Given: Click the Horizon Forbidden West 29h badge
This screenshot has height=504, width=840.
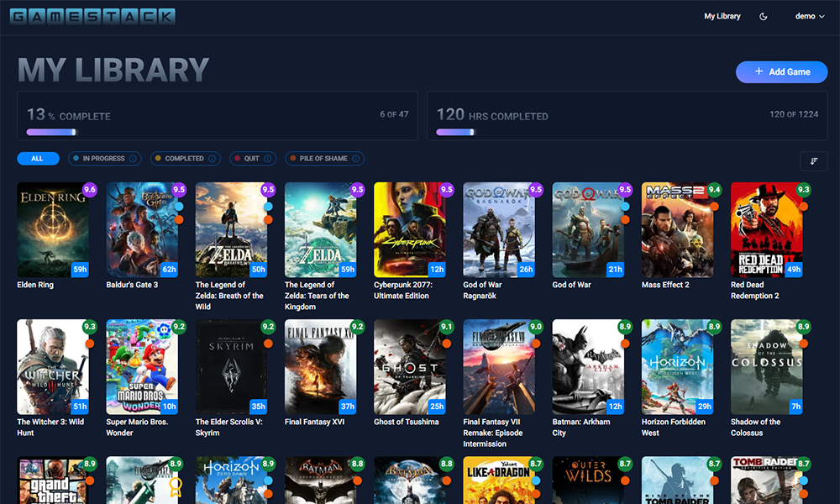Looking at the screenshot, I should pyautogui.click(x=705, y=407).
